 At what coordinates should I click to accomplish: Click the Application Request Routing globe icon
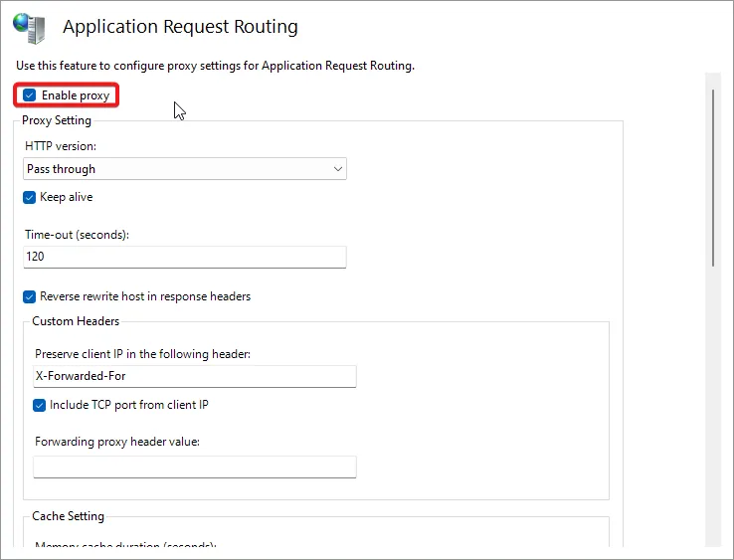29,27
